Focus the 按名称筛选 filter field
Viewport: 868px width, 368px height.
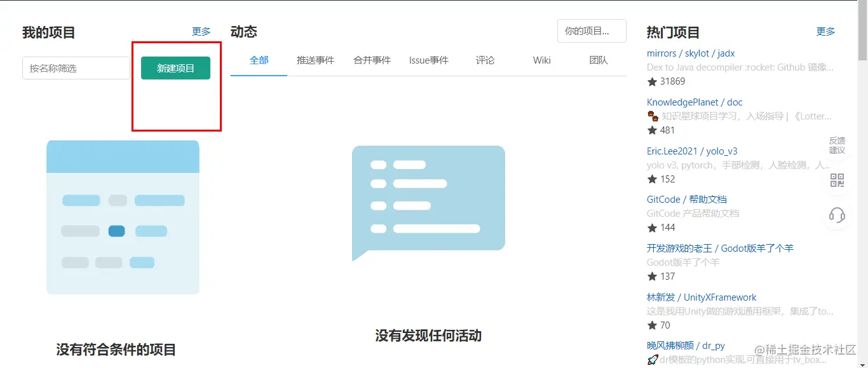click(x=76, y=68)
